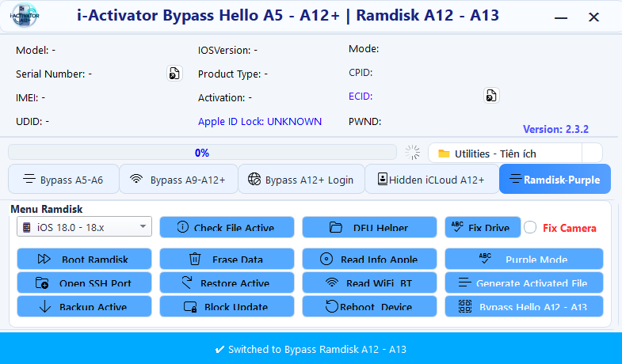The height and width of the screenshot is (364, 622).
Task: Click the 0% progress bar
Action: [202, 153]
